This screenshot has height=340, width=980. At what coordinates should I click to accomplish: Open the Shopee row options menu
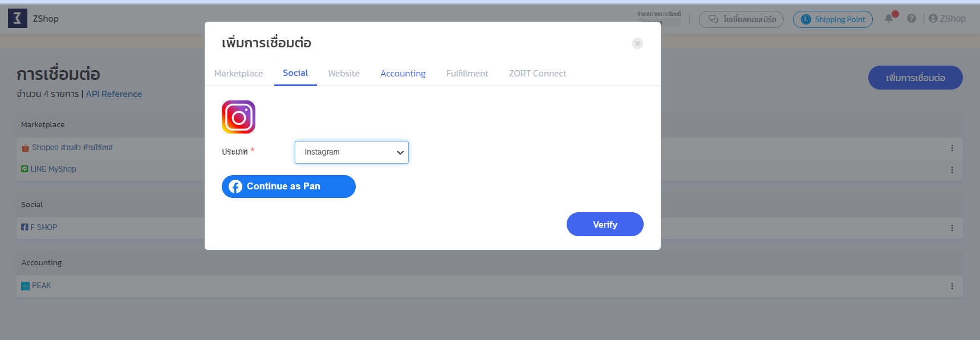951,148
